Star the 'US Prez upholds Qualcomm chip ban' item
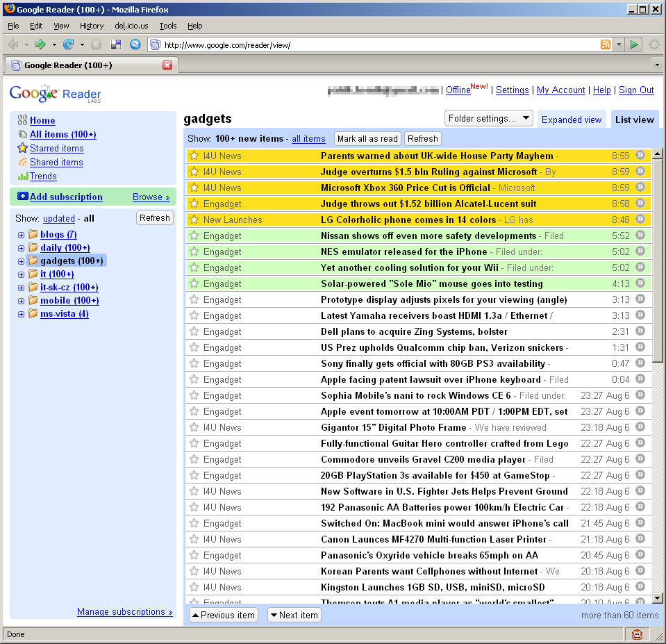666x644 pixels. coord(194,347)
